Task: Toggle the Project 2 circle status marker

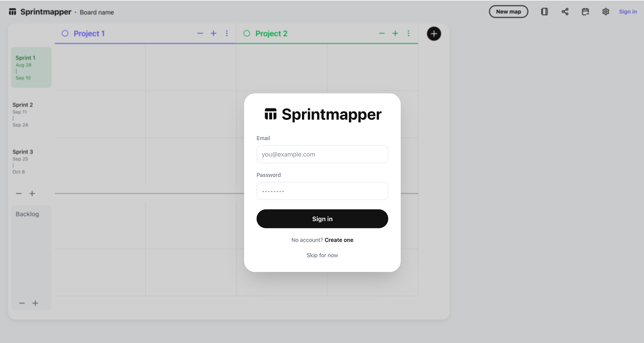Action: (247, 33)
